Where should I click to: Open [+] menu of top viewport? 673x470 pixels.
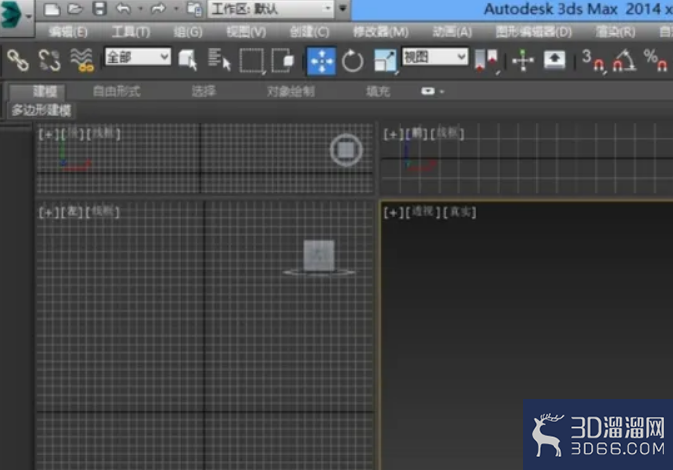point(48,134)
